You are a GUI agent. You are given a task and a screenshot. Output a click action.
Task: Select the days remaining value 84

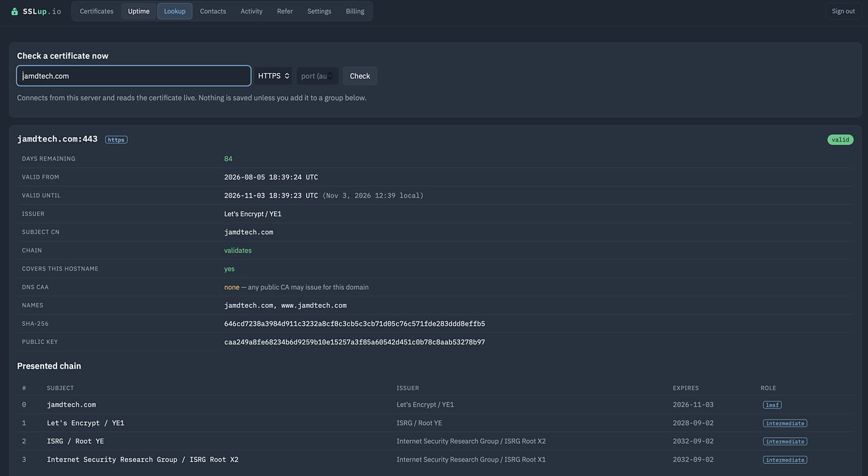(x=228, y=159)
